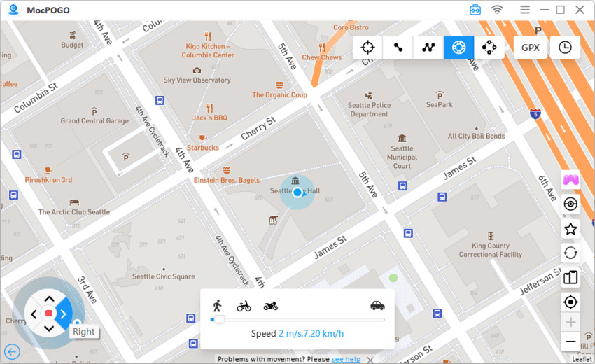Zoom out with the minus button
Viewport: 595px width, 364px height.
pyautogui.click(x=570, y=342)
